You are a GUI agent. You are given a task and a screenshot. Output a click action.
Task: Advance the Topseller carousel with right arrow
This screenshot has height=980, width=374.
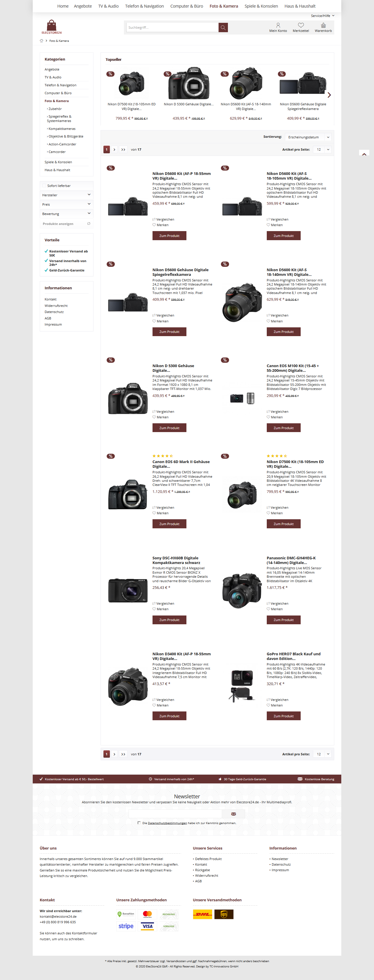329,95
